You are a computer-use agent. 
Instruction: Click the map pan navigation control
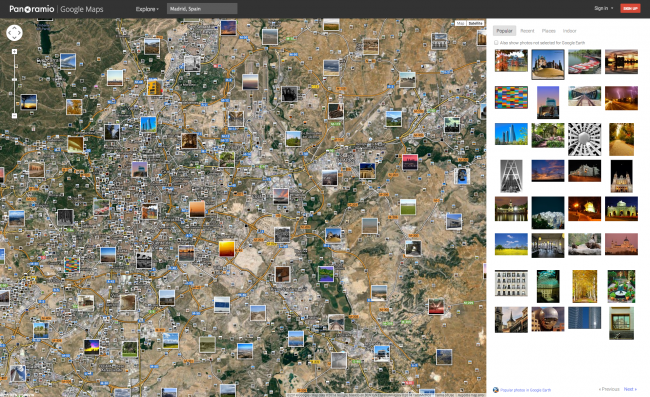(x=14, y=33)
